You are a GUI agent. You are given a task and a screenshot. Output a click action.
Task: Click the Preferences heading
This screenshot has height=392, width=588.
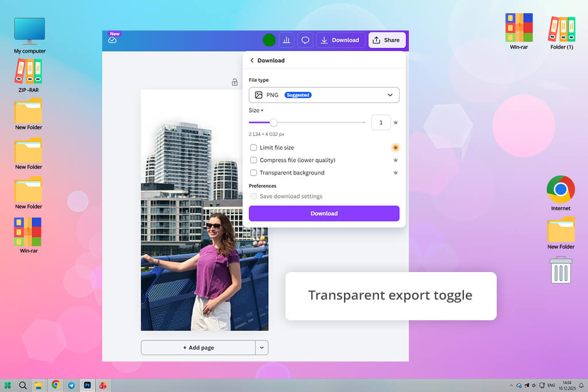pyautogui.click(x=262, y=186)
